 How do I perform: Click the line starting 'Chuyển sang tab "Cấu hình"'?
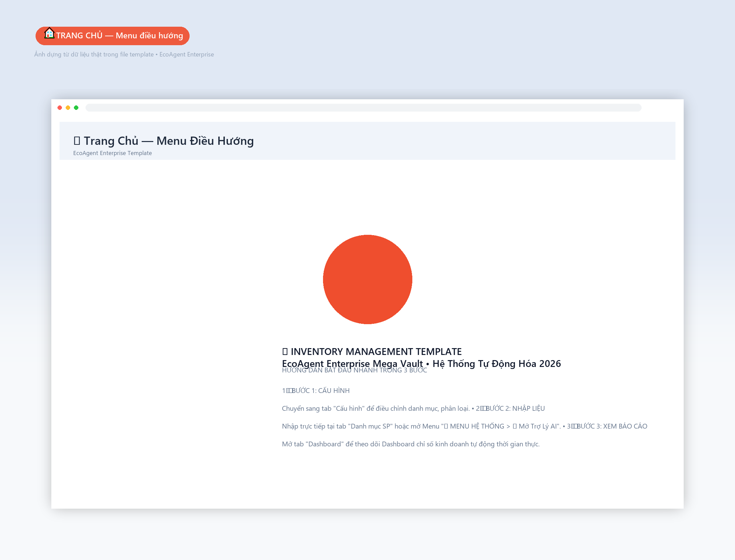pos(413,408)
